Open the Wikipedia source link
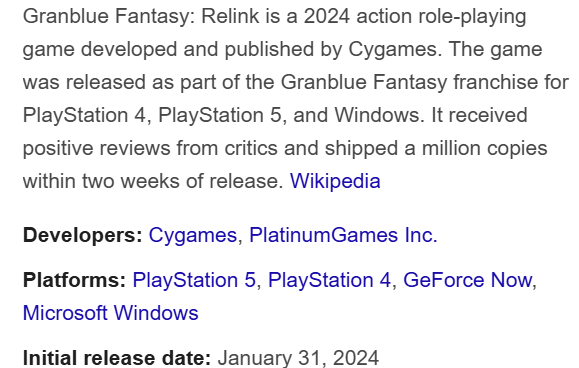The height and width of the screenshot is (368, 579). pyautogui.click(x=335, y=181)
